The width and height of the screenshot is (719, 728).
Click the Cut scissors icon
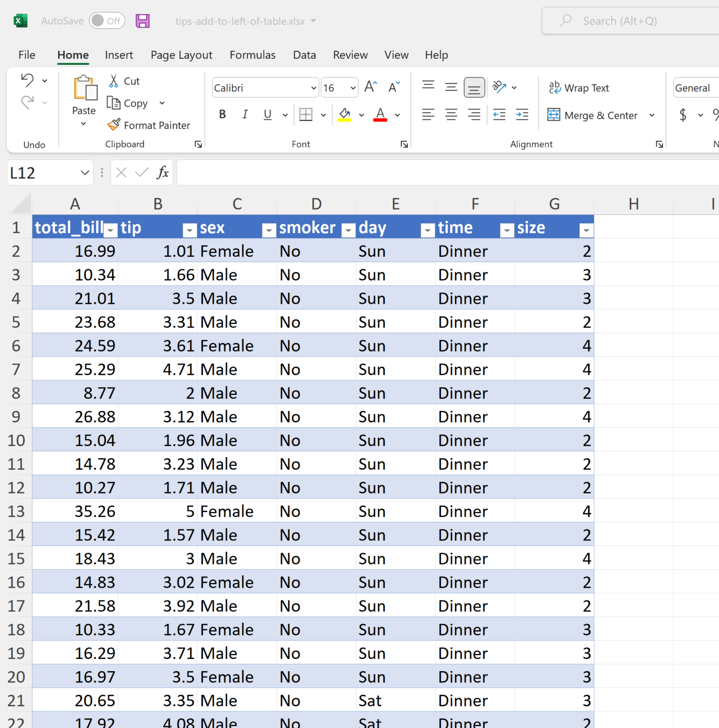pos(114,81)
